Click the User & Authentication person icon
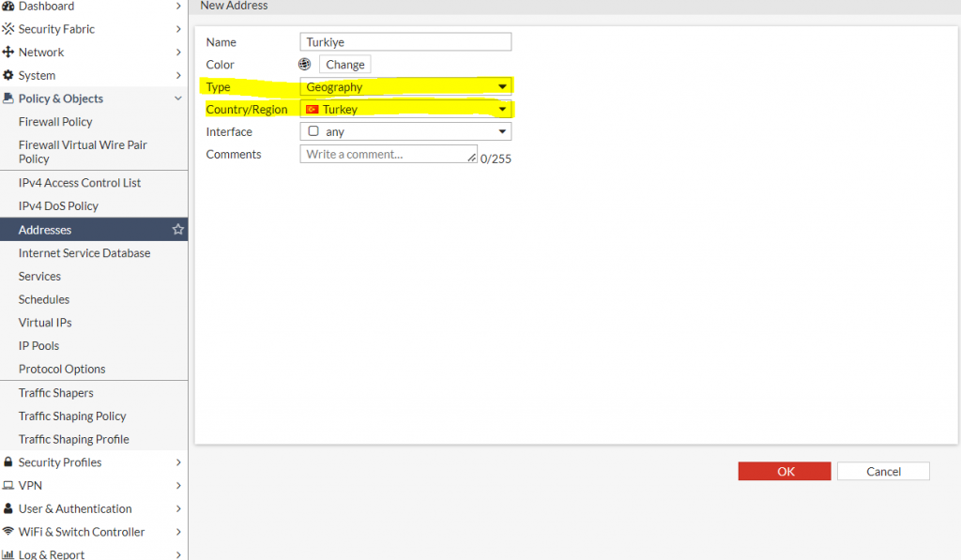The height and width of the screenshot is (560, 961). [8, 509]
